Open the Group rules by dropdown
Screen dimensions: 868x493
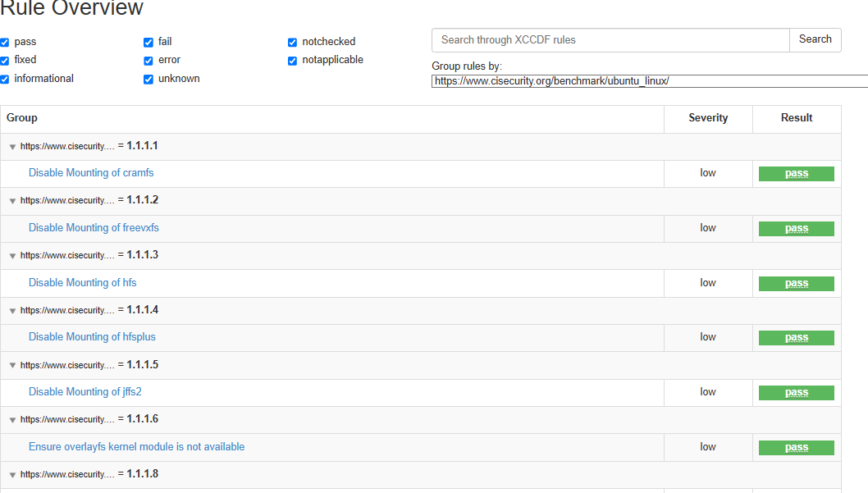click(x=649, y=81)
